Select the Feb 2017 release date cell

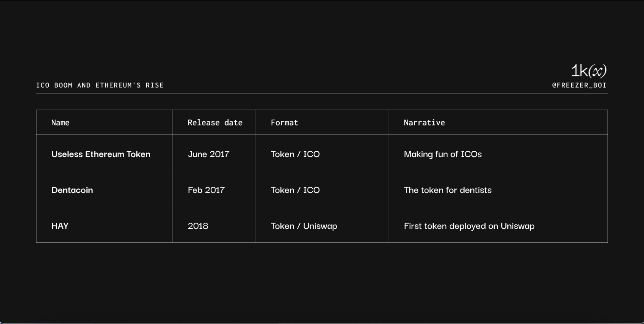206,190
